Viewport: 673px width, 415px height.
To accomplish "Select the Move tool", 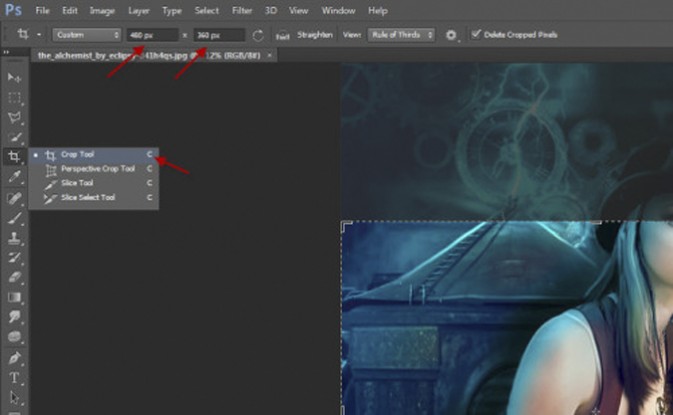I will pos(15,77).
